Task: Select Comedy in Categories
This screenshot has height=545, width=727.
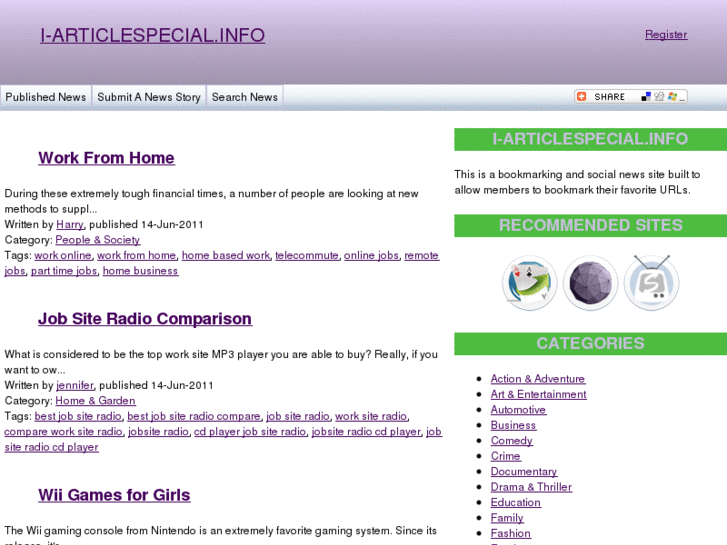Action: 511,441
